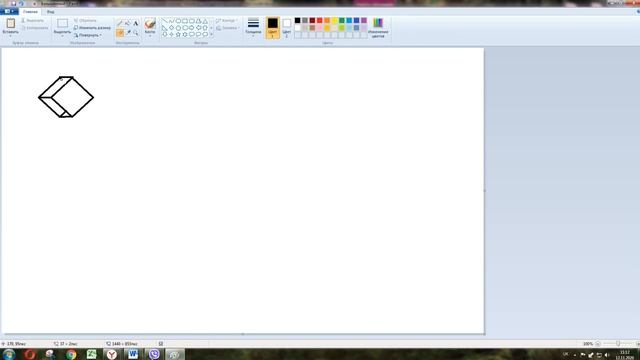The width and height of the screenshot is (640, 360).
Task: Click the zoom out minus button
Action: [598, 344]
